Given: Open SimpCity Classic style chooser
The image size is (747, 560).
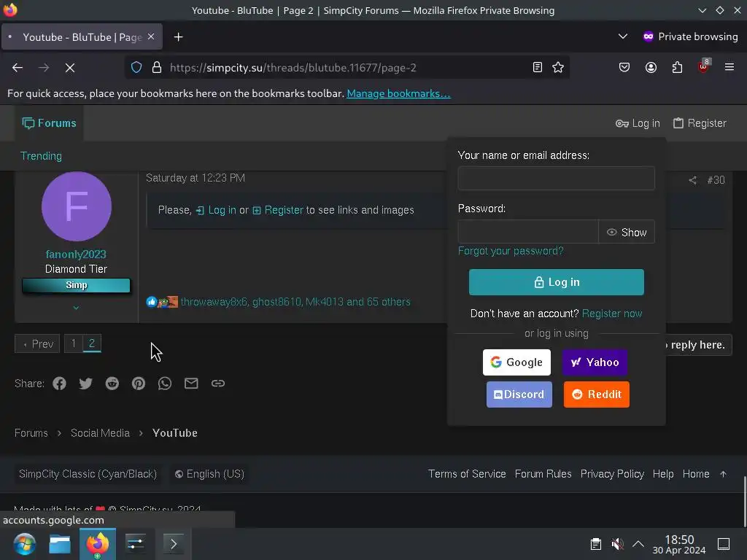Looking at the screenshot, I should click(x=88, y=474).
